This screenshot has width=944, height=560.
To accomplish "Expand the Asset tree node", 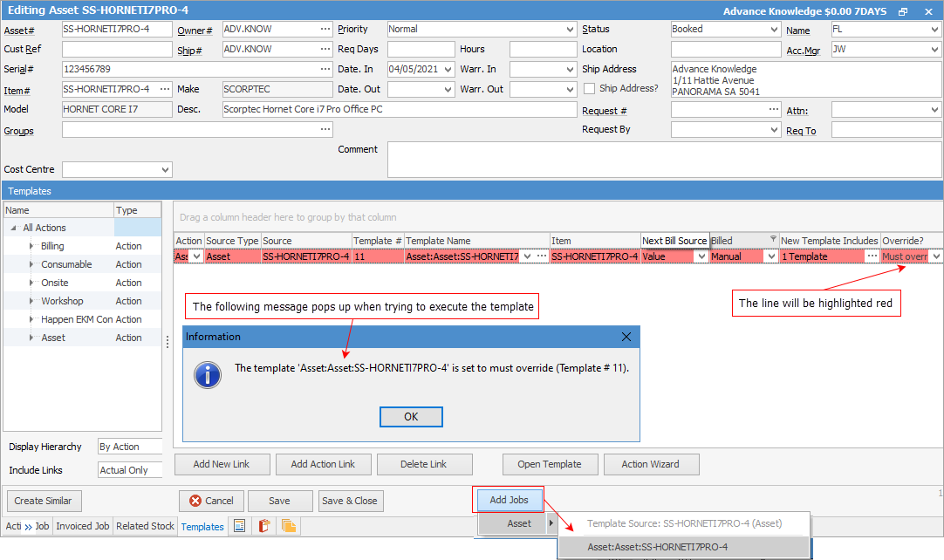I will 31,338.
